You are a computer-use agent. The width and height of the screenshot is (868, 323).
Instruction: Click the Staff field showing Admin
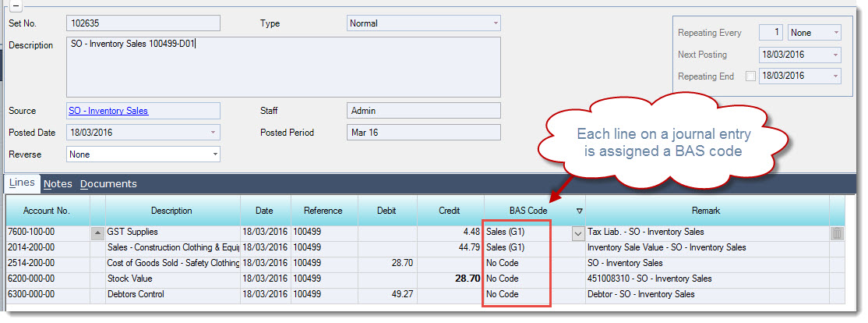424,111
